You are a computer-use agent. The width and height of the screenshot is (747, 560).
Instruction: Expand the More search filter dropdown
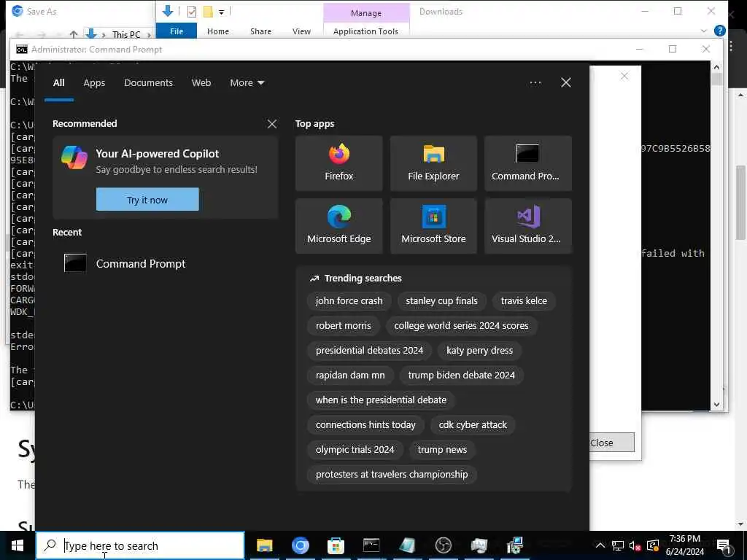[247, 83]
